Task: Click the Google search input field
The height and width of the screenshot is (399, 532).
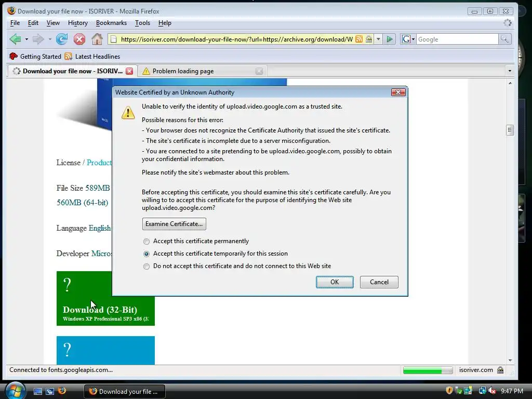Action: [457, 39]
